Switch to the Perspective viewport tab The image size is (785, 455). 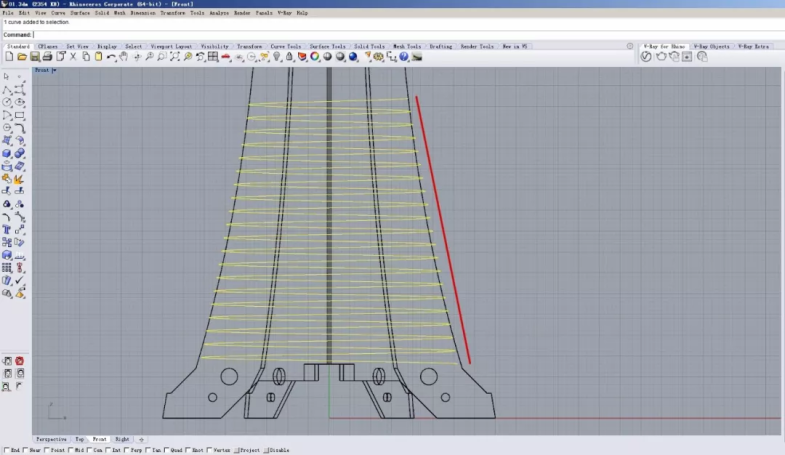52,439
